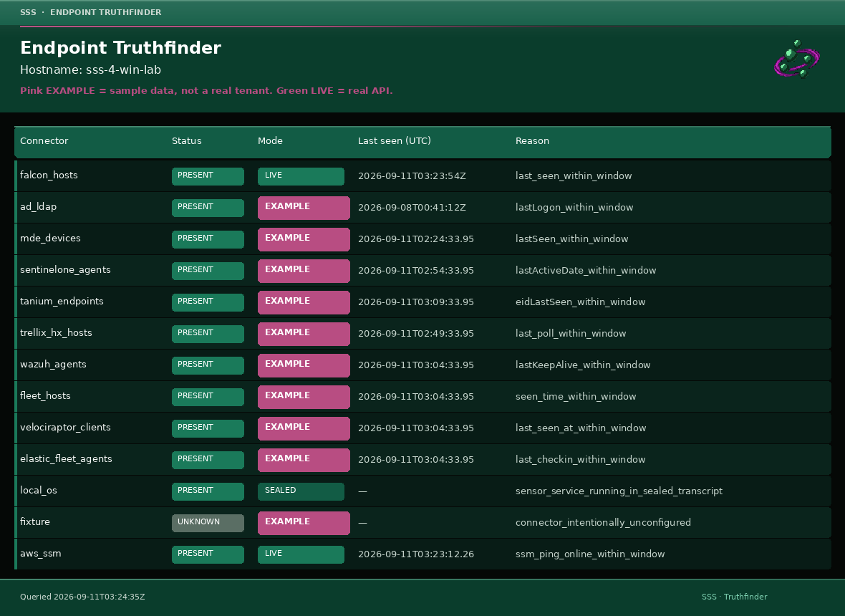Click the EXAMPLE badge for sentinelone_agents
845x616 pixels.
[304, 271]
